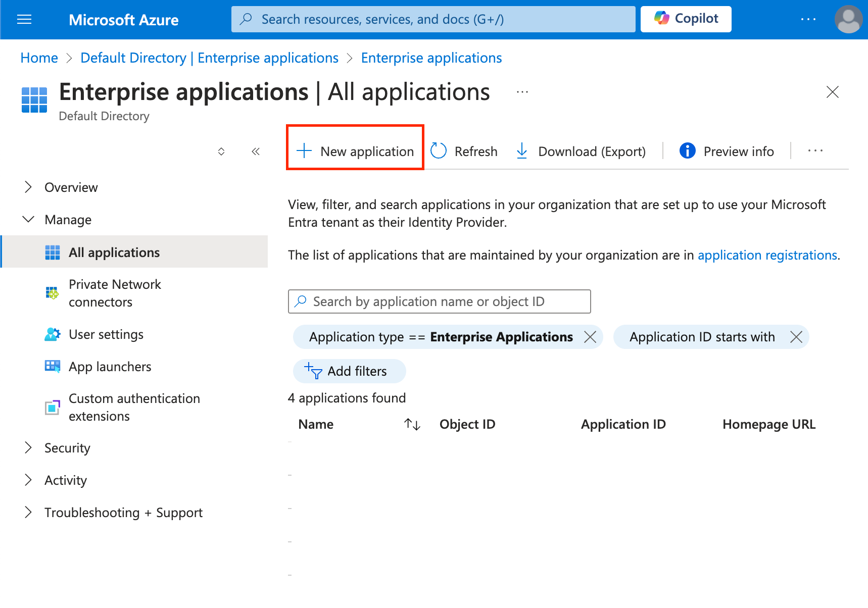Click the User settings gear-person icon
868x608 pixels.
click(53, 334)
